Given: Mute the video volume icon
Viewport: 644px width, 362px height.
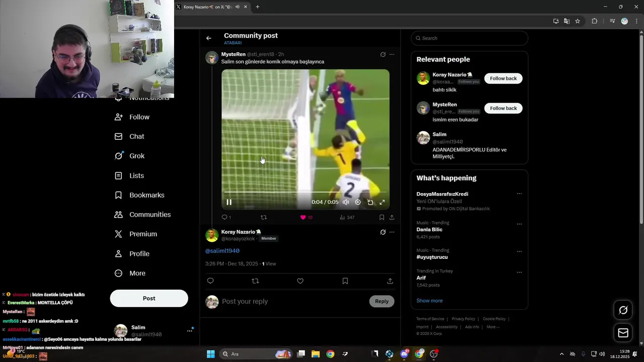Looking at the screenshot, I should click(346, 202).
